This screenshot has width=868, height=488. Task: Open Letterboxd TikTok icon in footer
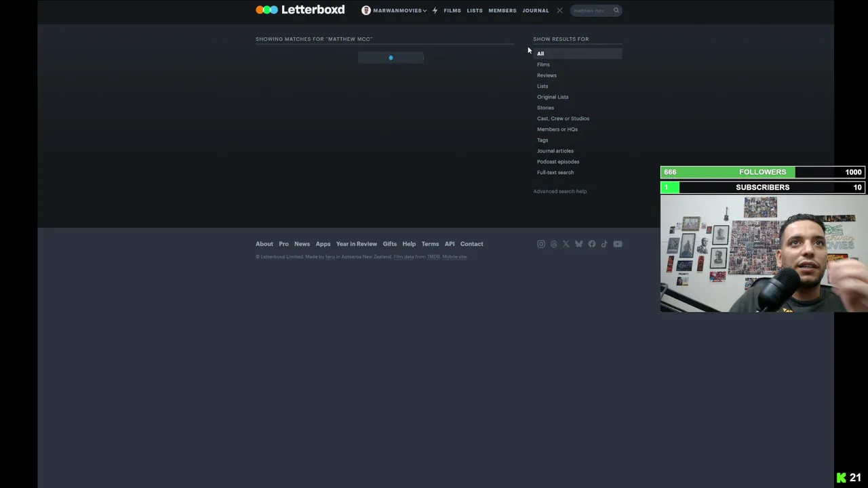click(x=604, y=244)
